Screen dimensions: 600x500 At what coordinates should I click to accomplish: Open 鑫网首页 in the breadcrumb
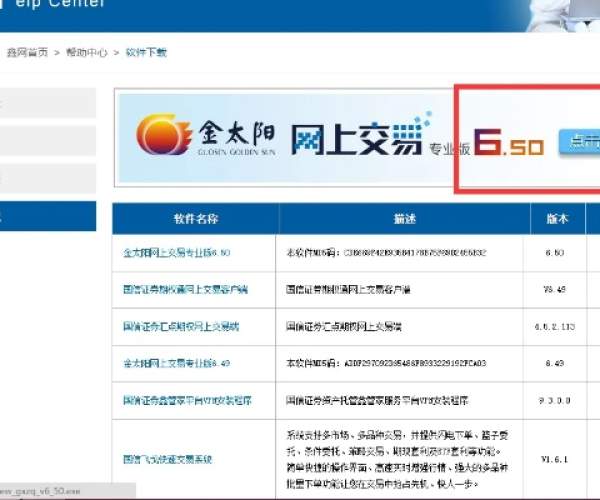[x=27, y=52]
